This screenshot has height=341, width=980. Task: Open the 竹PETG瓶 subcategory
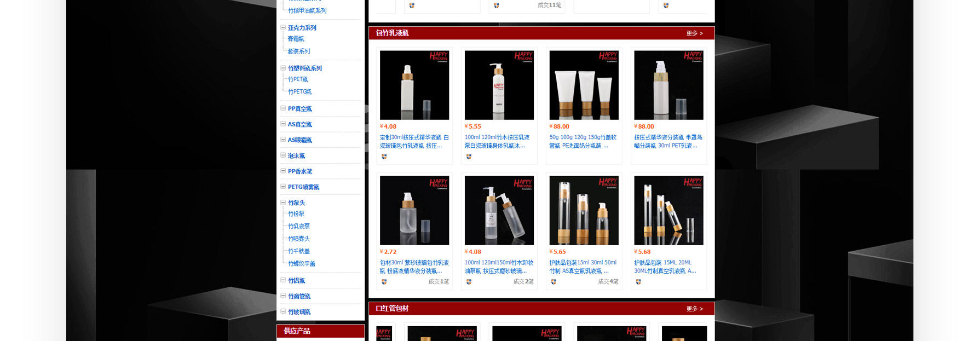click(x=299, y=92)
